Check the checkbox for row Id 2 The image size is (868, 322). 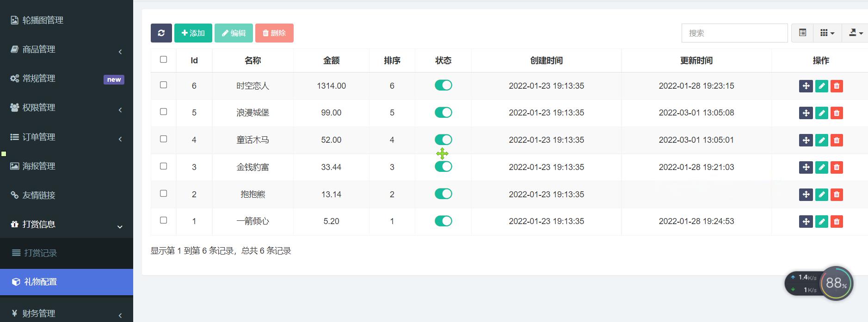[163, 193]
